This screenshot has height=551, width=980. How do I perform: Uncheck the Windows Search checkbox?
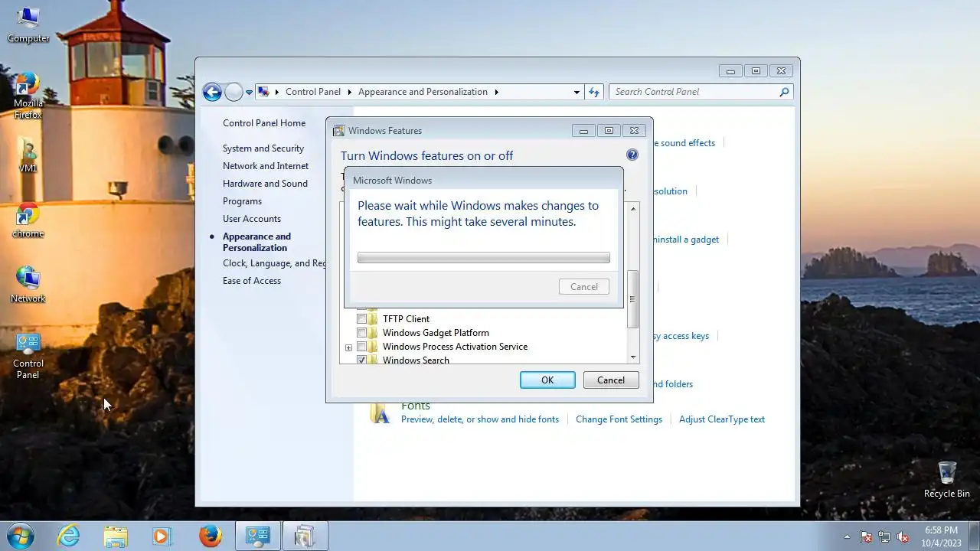tap(361, 360)
